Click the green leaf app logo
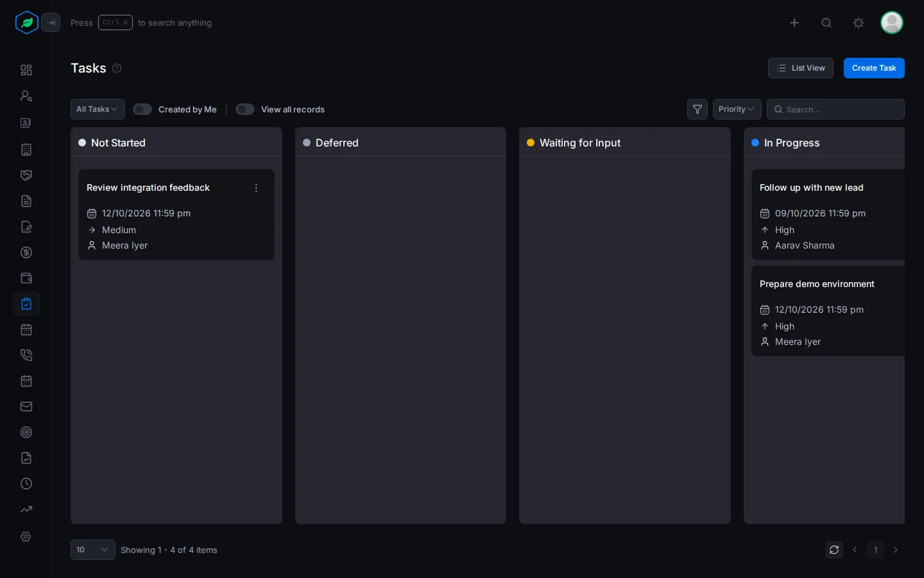The width and height of the screenshot is (924, 578). (x=27, y=23)
